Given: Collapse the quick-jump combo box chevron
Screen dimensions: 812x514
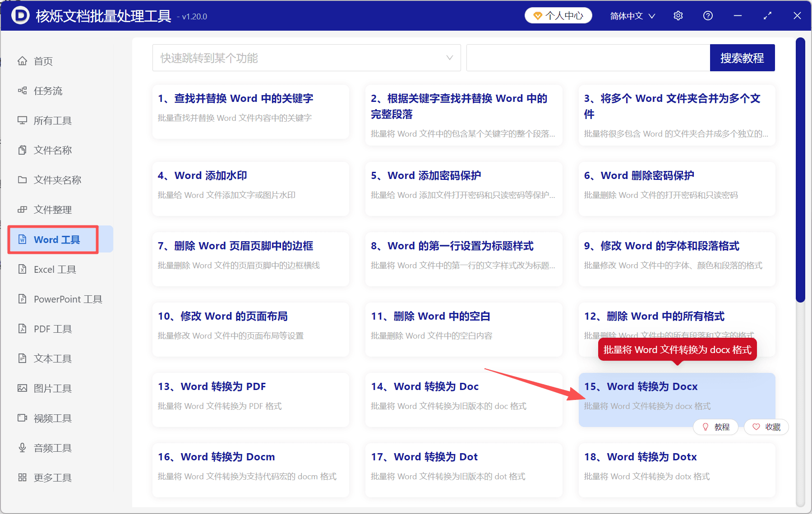Looking at the screenshot, I should pyautogui.click(x=449, y=58).
